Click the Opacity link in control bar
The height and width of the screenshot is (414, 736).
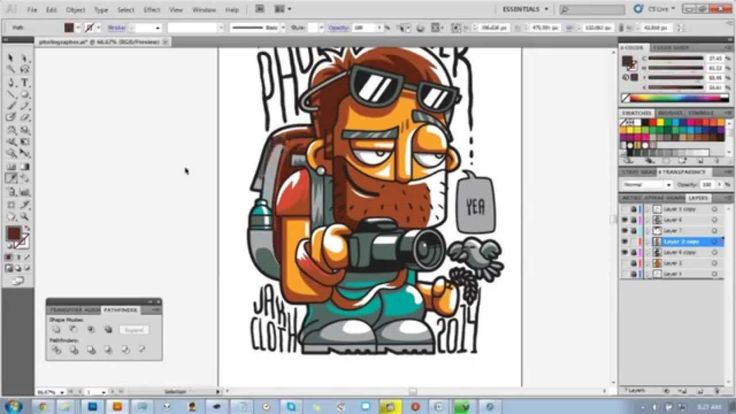(x=338, y=28)
